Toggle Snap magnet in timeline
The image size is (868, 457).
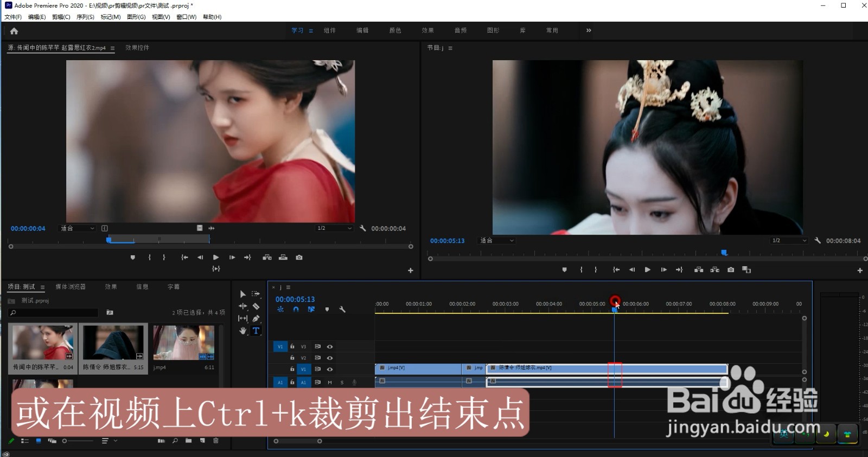296,310
